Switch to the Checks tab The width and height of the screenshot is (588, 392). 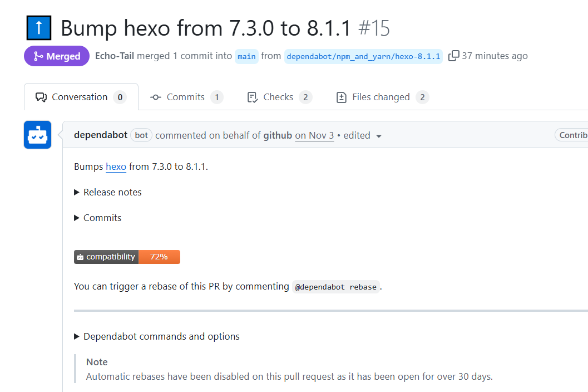[278, 97]
